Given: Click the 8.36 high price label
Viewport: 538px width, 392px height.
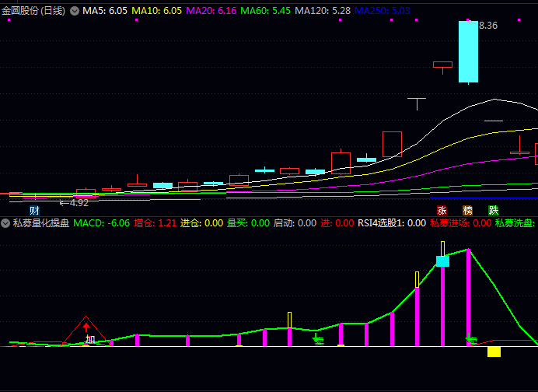Looking at the screenshot, I should click(x=488, y=26).
